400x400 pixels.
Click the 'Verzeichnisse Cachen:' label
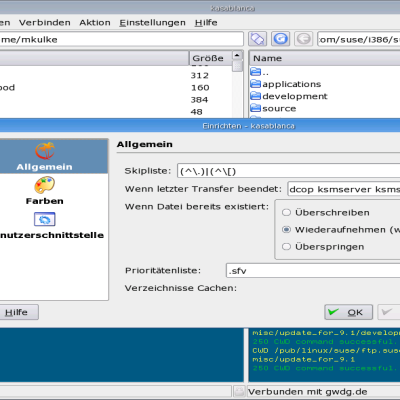click(181, 288)
